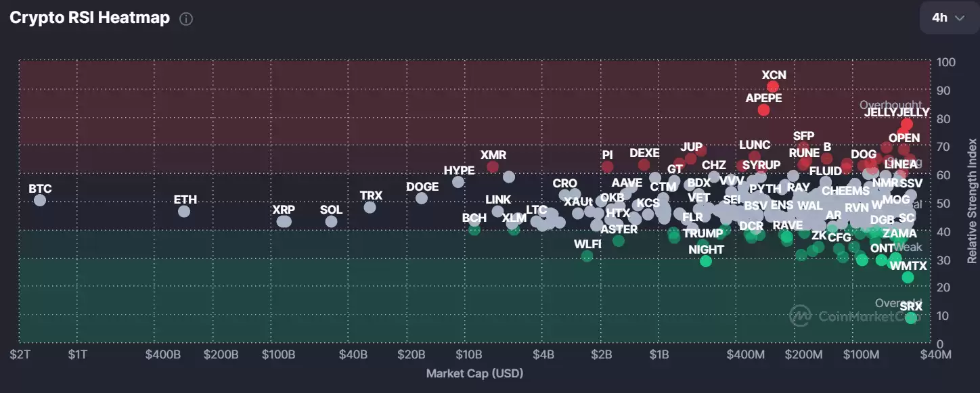Click the info icon beside Crypto RSI Heatmap
The width and height of the screenshot is (980, 393).
pos(186,19)
